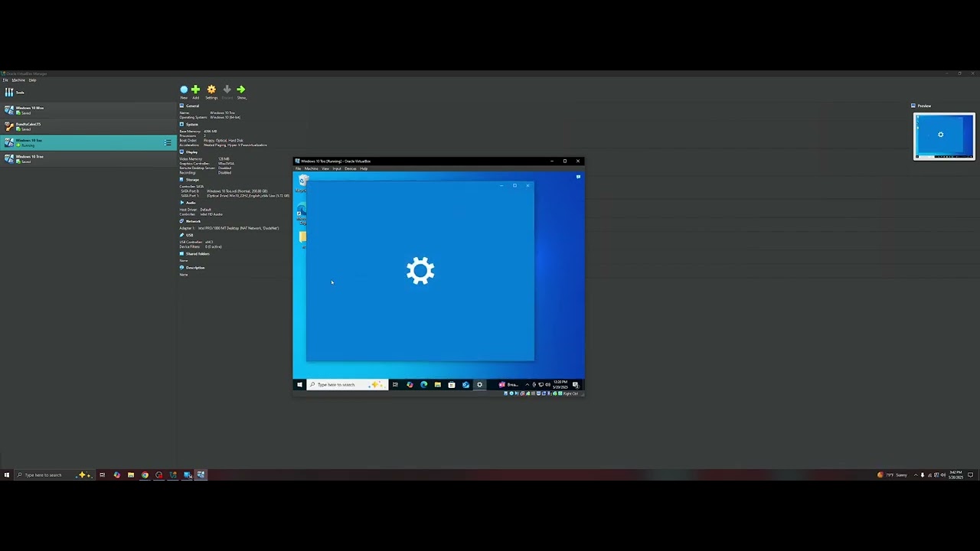This screenshot has width=980, height=551.
Task: Open the General details section header
Action: (190, 106)
